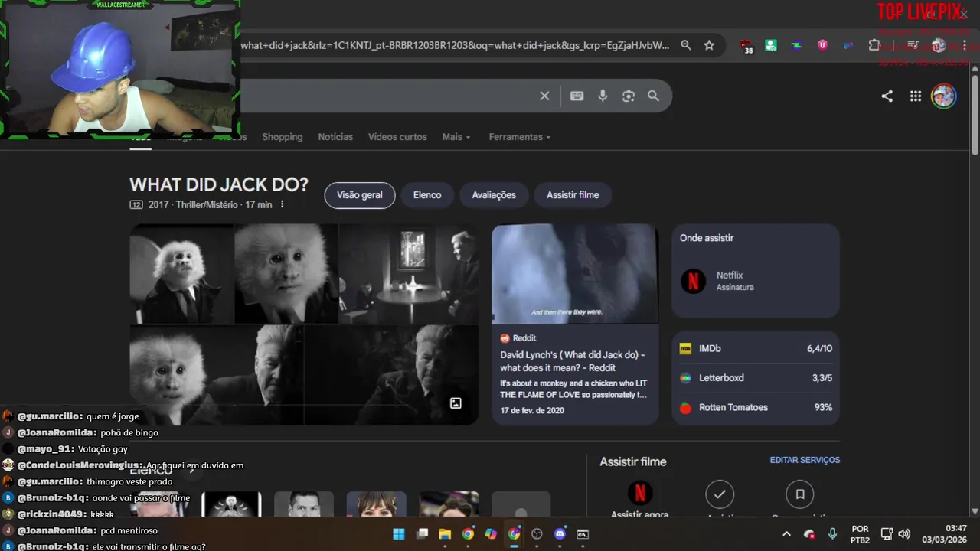Open the Chrome extensions puzzle menu
Viewport: 980px width, 551px height.
pos(874,45)
